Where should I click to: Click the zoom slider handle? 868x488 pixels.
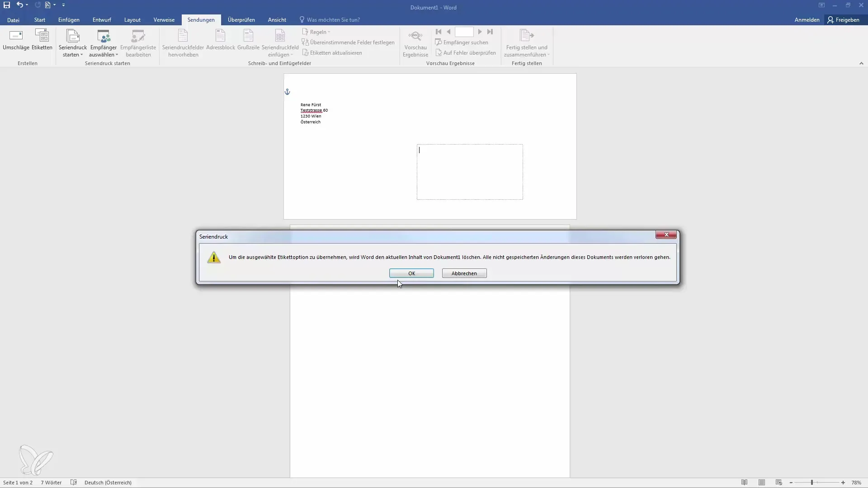click(812, 483)
